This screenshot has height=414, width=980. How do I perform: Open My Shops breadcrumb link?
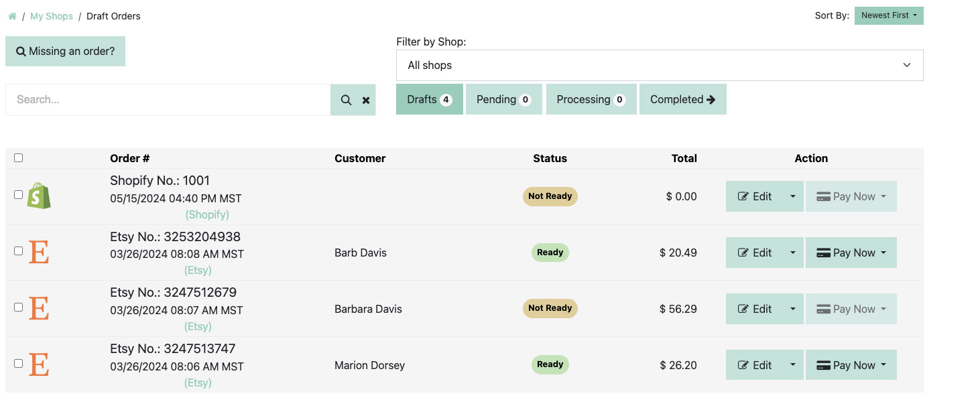click(52, 16)
